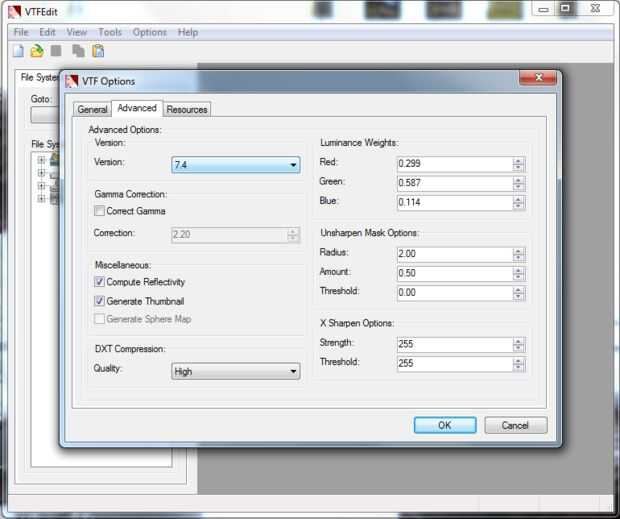Switch to the Resources tab
The height and width of the screenshot is (519, 620).
coord(187,109)
